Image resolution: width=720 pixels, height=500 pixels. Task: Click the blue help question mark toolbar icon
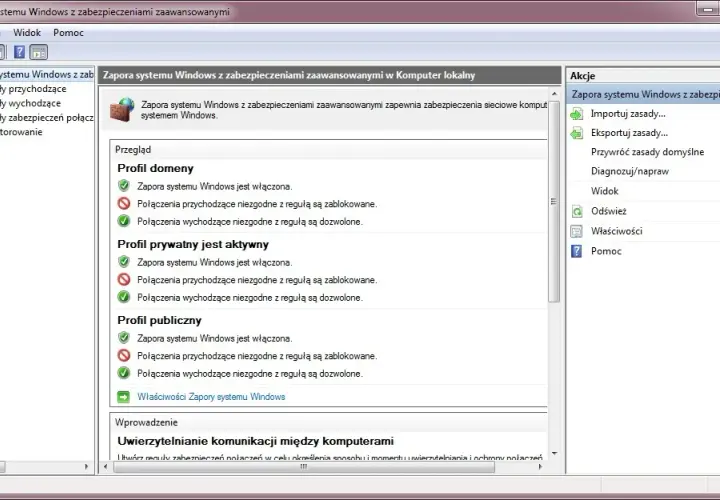tap(19, 52)
